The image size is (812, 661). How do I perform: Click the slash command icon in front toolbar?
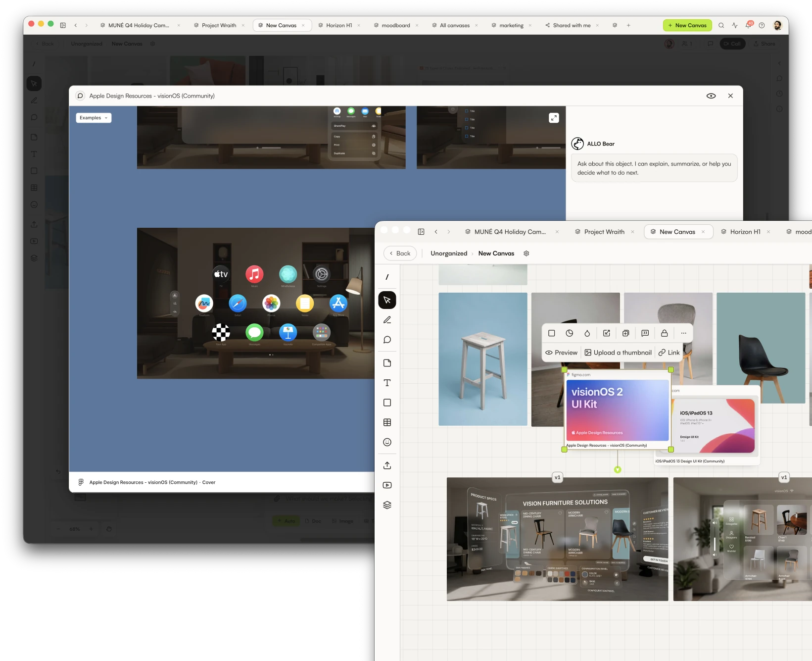coord(387,277)
